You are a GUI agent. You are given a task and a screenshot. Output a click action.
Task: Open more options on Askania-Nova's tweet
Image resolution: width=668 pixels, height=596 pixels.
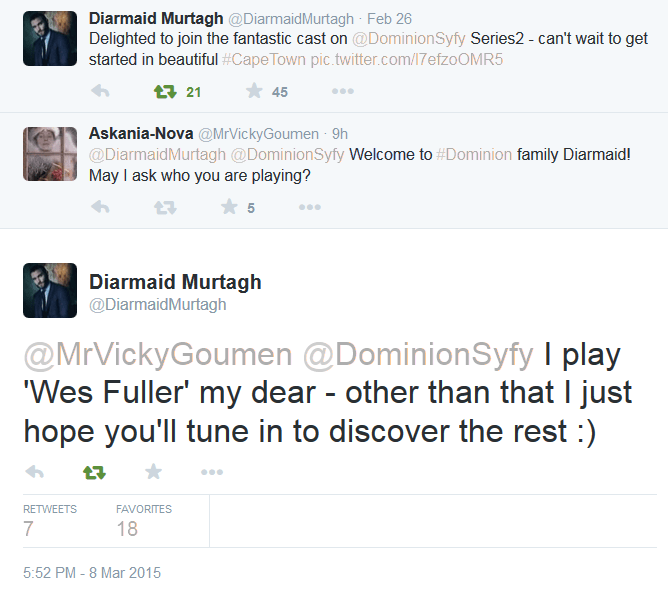[x=310, y=208]
